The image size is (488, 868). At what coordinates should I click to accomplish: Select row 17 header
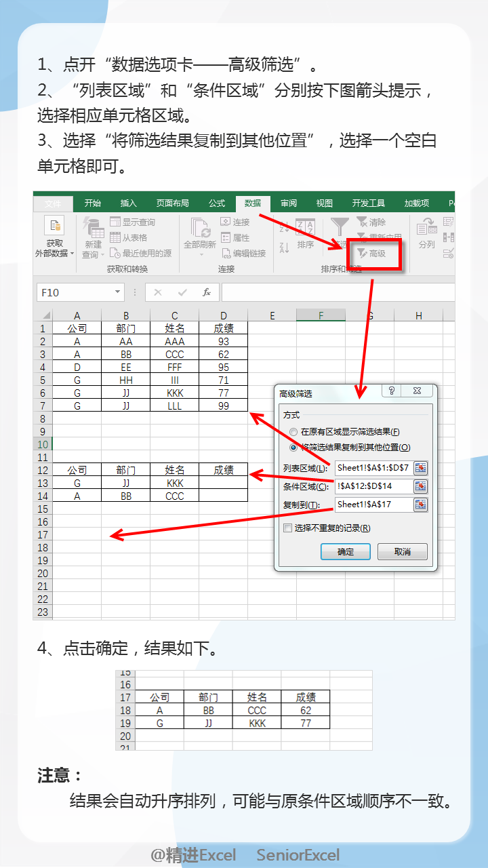point(43,534)
